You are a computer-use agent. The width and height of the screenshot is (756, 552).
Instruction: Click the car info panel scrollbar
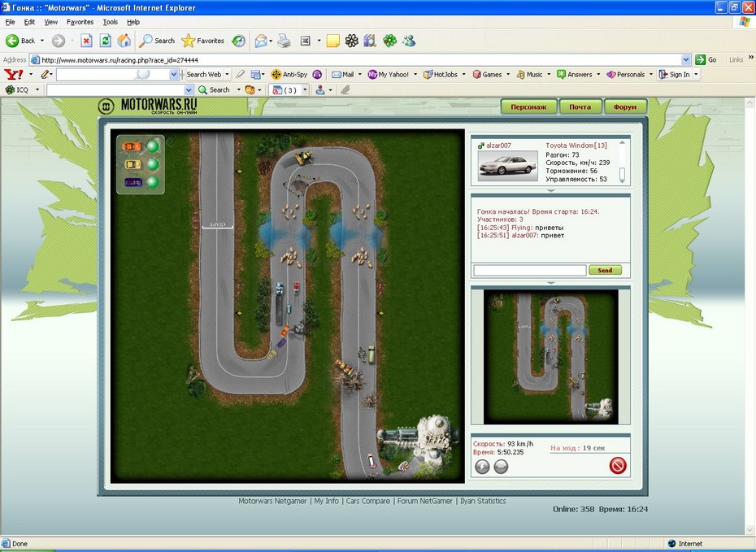[x=622, y=162]
